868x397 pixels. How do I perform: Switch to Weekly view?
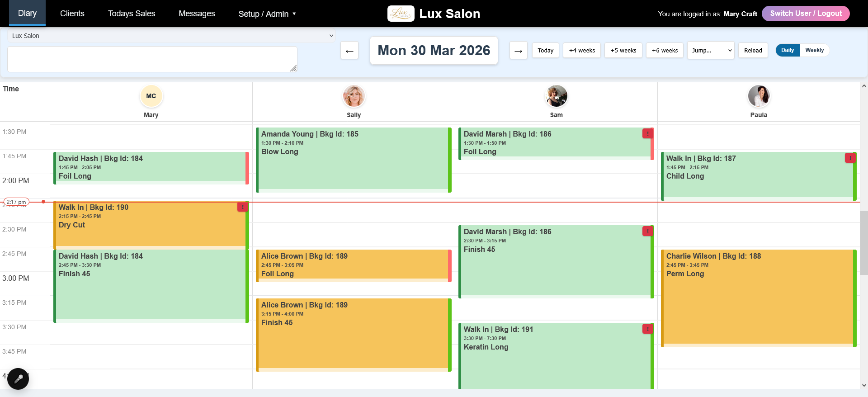pyautogui.click(x=814, y=50)
